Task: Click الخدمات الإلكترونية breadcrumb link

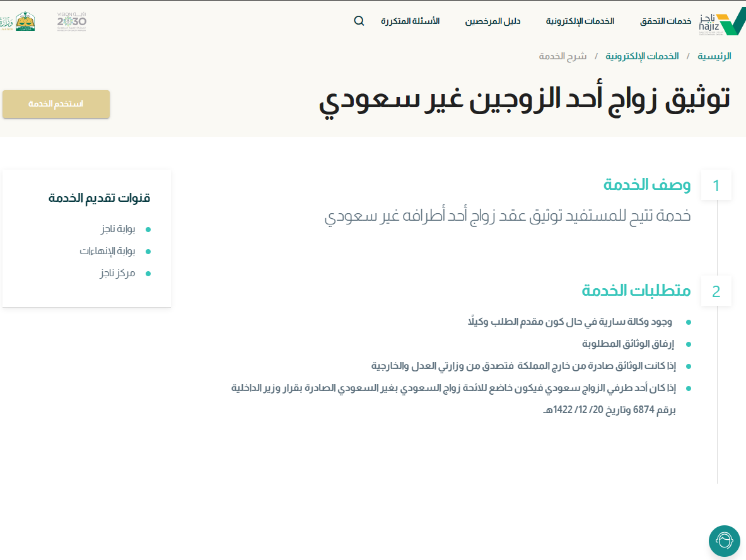Action: [x=642, y=56]
